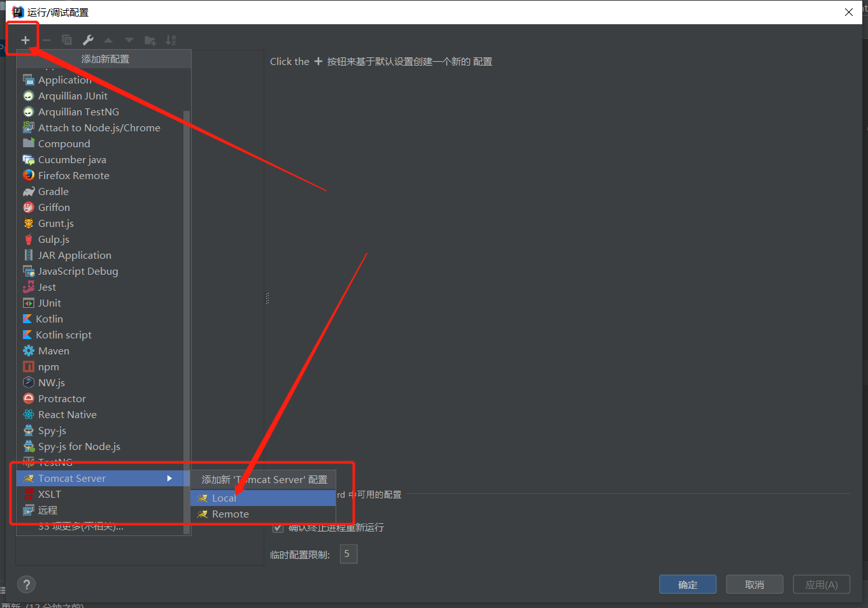Choose the Firefox Remote icon entry
868x608 pixels.
tap(29, 175)
